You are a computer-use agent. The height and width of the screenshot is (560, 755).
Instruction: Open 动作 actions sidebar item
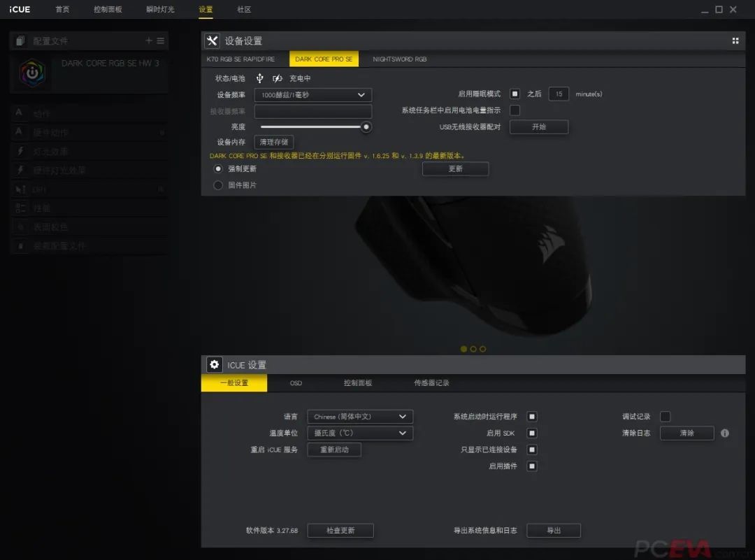(x=89, y=114)
